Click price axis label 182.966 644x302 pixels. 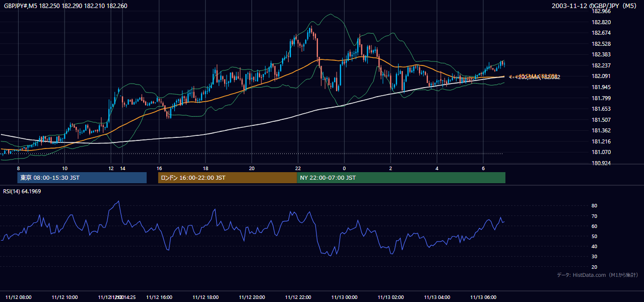[x=601, y=11]
